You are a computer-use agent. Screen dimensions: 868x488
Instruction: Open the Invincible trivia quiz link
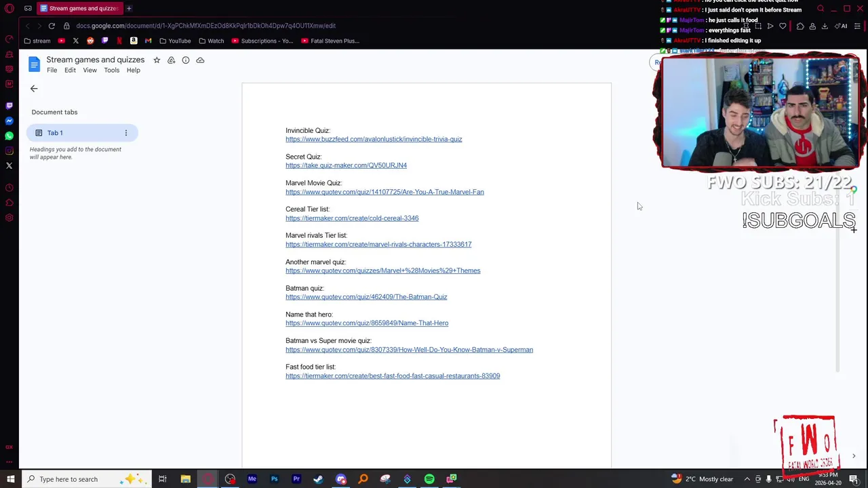pos(374,140)
